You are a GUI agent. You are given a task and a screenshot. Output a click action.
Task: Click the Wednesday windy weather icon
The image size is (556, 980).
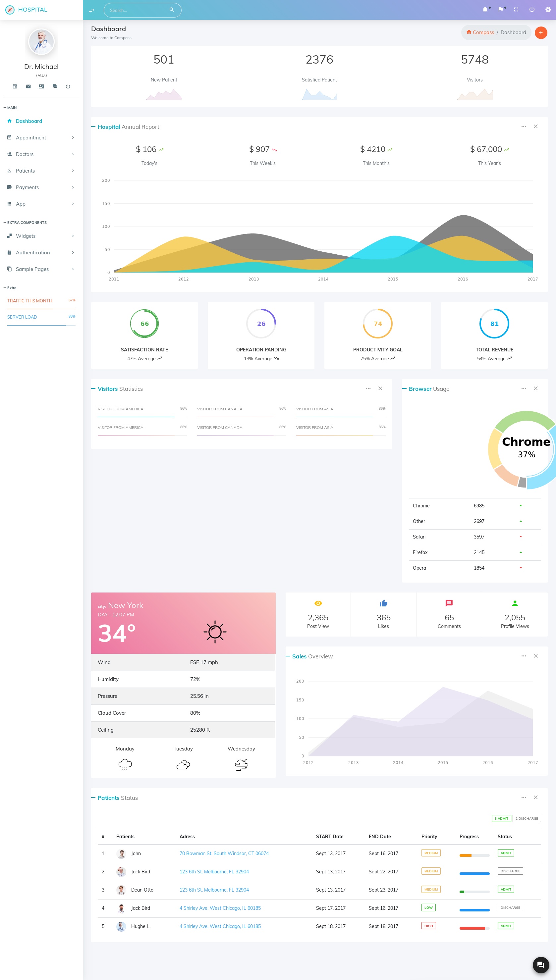pyautogui.click(x=241, y=764)
